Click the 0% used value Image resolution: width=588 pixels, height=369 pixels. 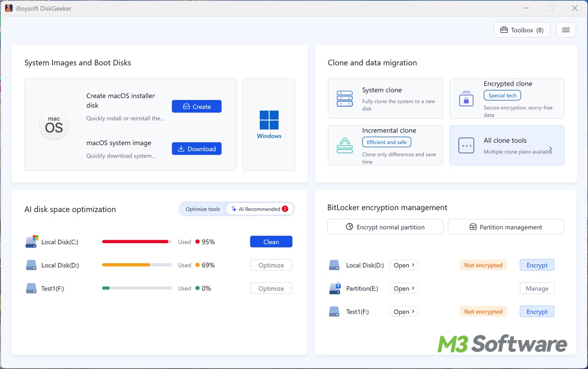click(x=206, y=288)
